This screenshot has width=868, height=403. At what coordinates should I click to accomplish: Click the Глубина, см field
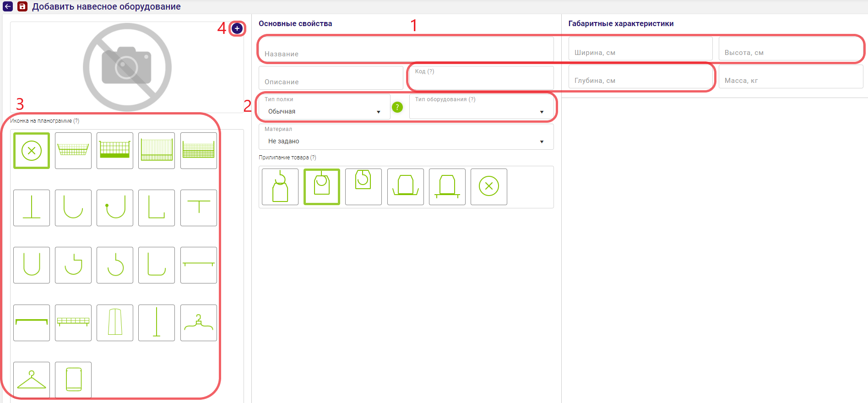pos(640,76)
